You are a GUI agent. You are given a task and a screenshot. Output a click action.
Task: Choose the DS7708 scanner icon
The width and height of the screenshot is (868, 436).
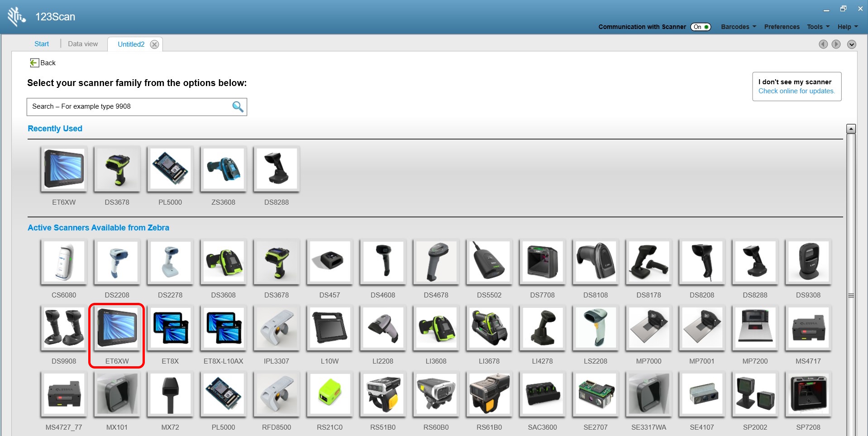click(x=543, y=262)
